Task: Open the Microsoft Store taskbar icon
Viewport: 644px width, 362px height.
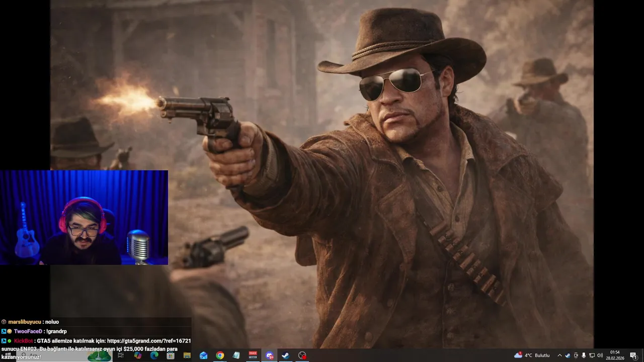Action: (x=171, y=355)
